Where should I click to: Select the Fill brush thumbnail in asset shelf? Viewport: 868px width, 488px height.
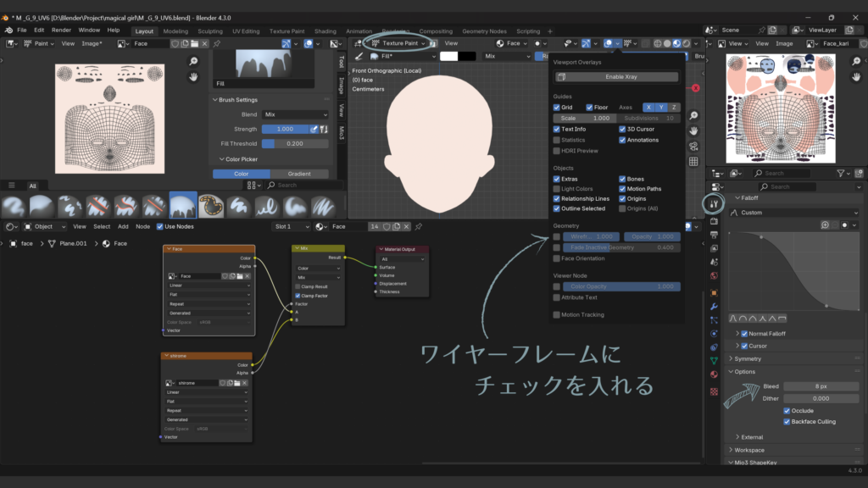[x=183, y=205]
